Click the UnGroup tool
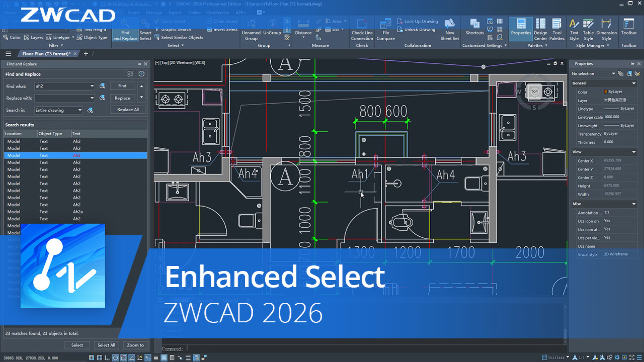This screenshot has height=362, width=644. pos(272,27)
